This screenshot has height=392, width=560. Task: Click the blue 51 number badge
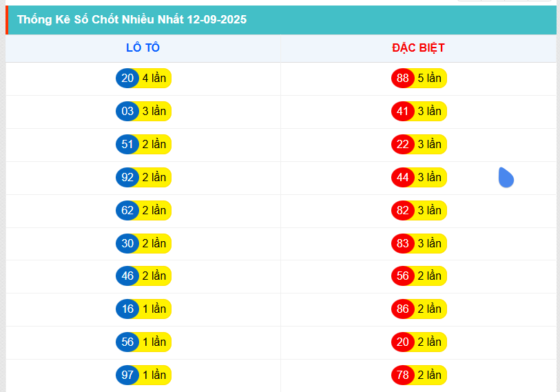127,145
